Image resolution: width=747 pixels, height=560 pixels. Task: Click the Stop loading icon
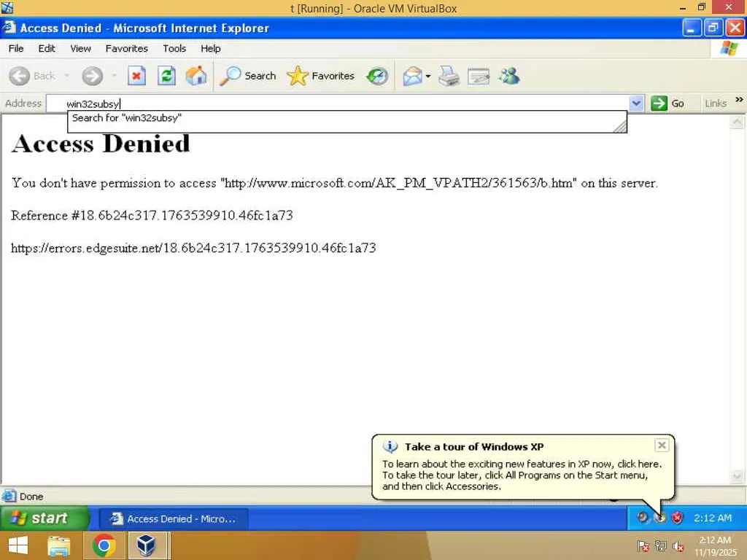click(136, 76)
